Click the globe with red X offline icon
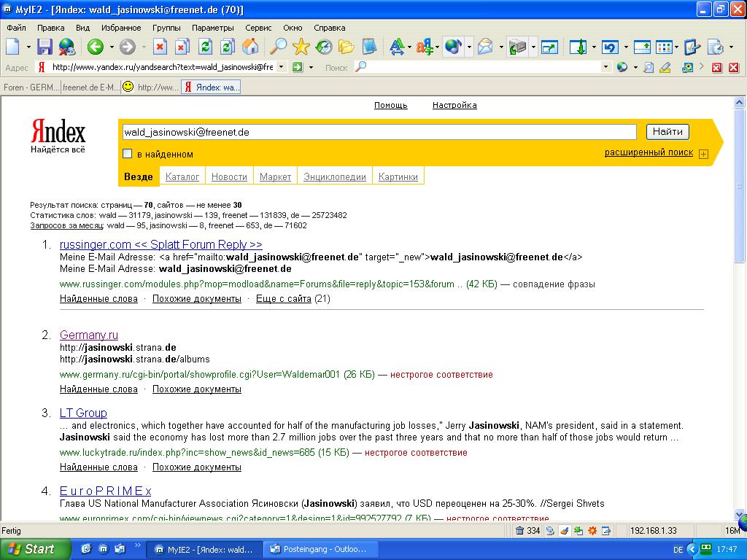The image size is (747, 560). 67,47
